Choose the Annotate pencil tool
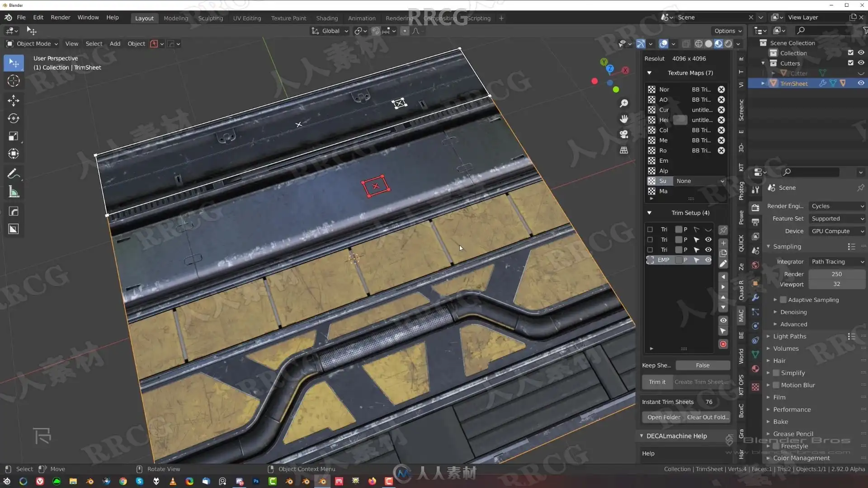The width and height of the screenshot is (868, 488). tap(14, 174)
